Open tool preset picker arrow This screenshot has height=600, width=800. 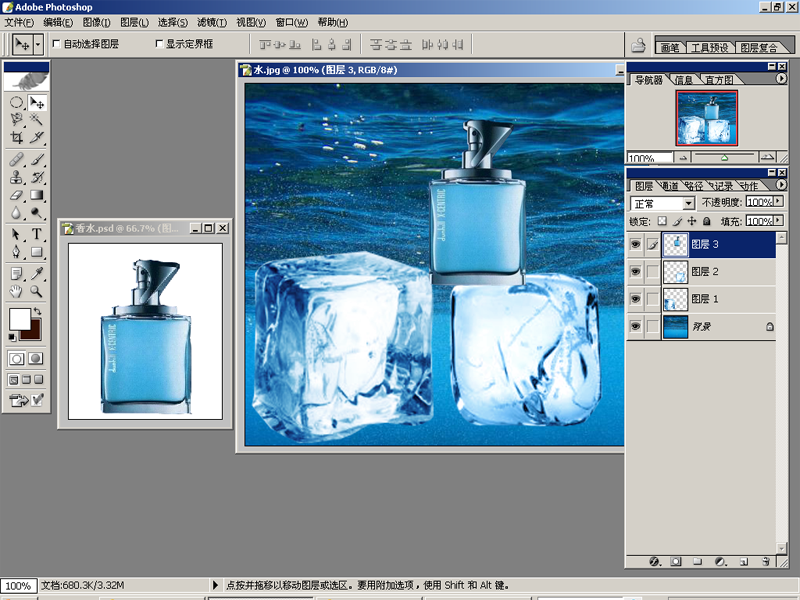[x=38, y=45]
